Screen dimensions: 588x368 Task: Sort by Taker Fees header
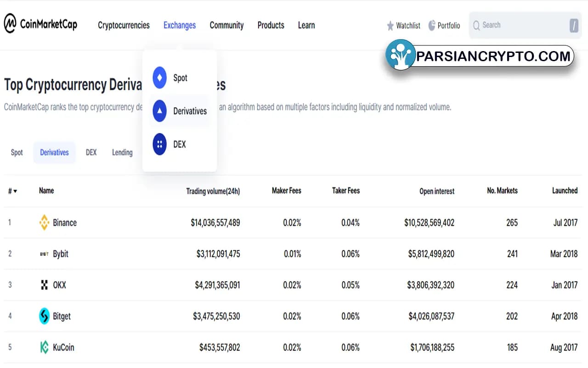(x=346, y=190)
